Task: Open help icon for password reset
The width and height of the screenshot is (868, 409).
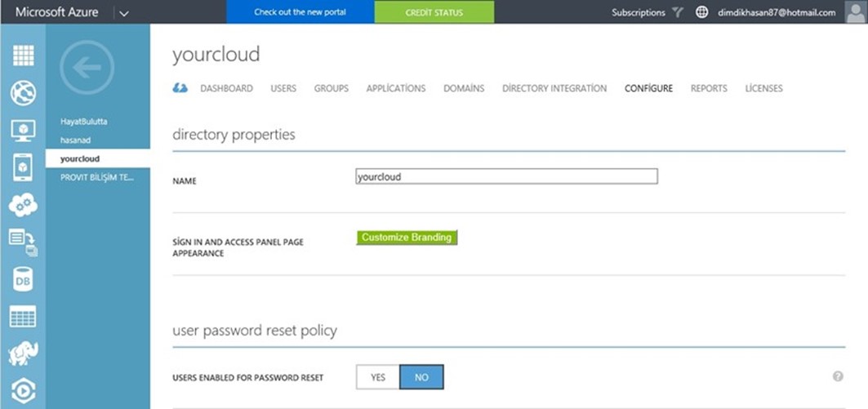Action: coord(838,376)
